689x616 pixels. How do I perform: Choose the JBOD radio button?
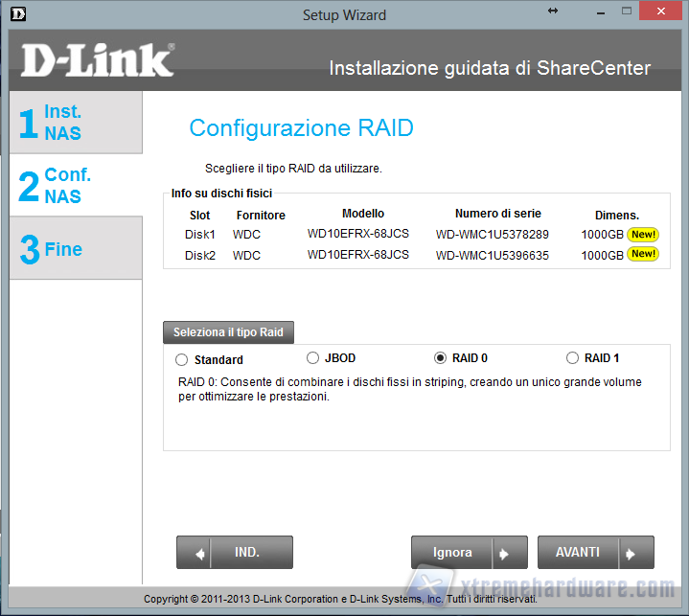point(313,358)
